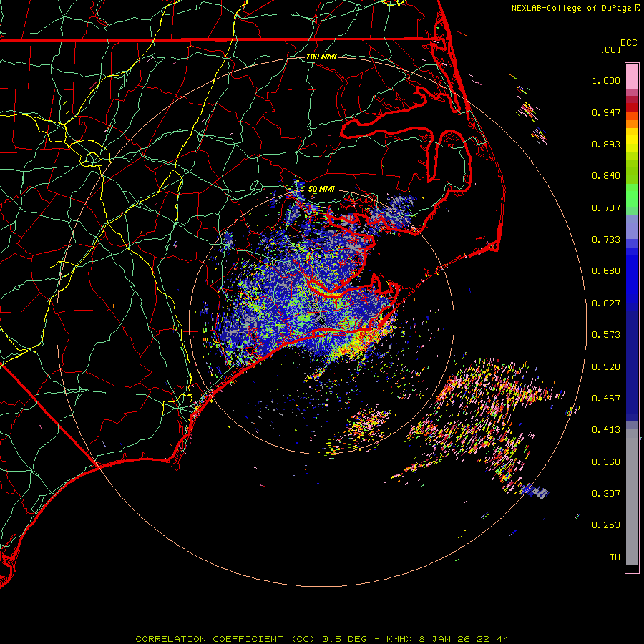644x644 pixels.
Task: Click the 0.893 legend value
Action: (x=606, y=144)
